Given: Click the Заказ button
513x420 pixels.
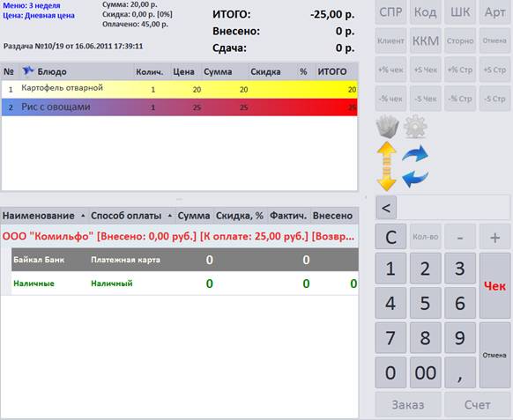Looking at the screenshot, I should pos(408,405).
